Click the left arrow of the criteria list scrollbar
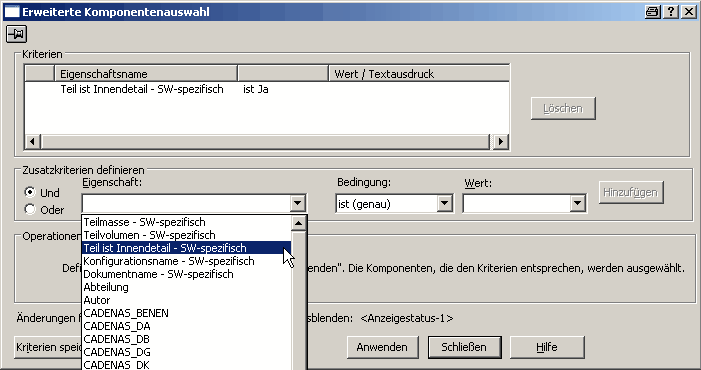 tap(32, 142)
